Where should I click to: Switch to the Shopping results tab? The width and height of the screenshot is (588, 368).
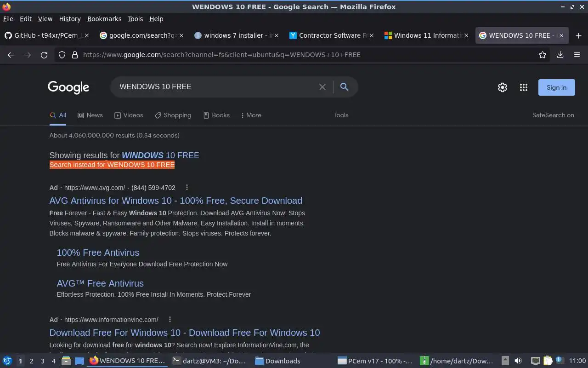pyautogui.click(x=173, y=115)
